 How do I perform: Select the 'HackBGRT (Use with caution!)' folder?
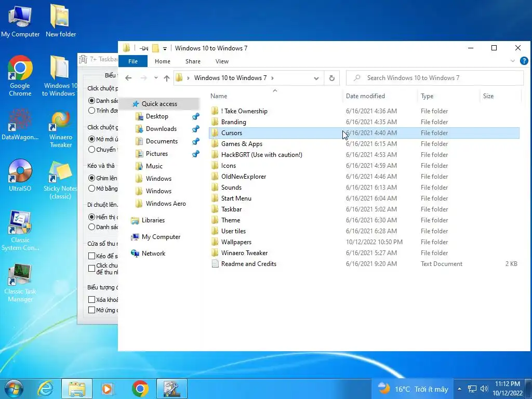364,155
